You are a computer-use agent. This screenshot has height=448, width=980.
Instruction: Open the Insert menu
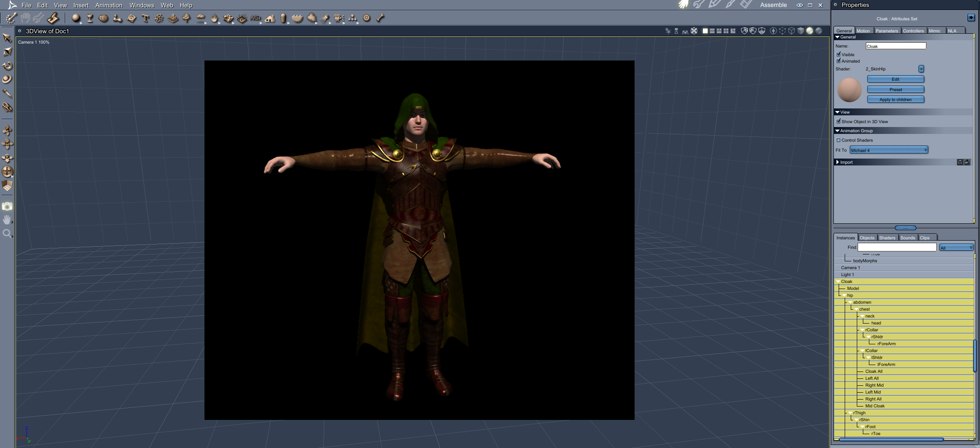pos(81,5)
